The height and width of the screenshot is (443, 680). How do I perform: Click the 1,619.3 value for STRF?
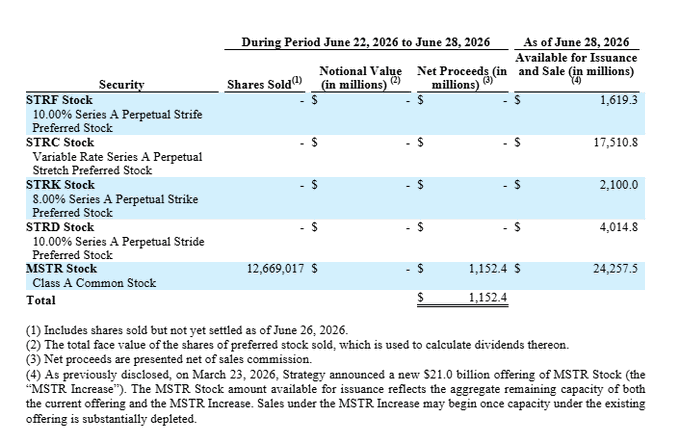coord(619,100)
